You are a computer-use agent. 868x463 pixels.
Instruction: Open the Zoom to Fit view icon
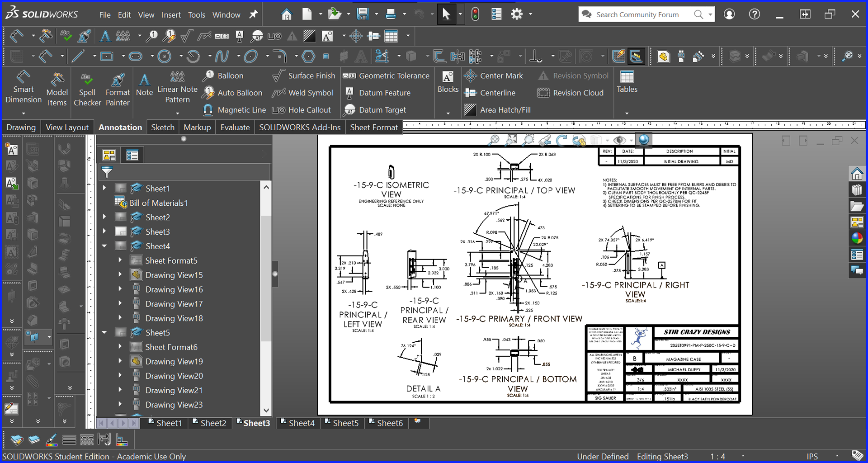click(511, 140)
